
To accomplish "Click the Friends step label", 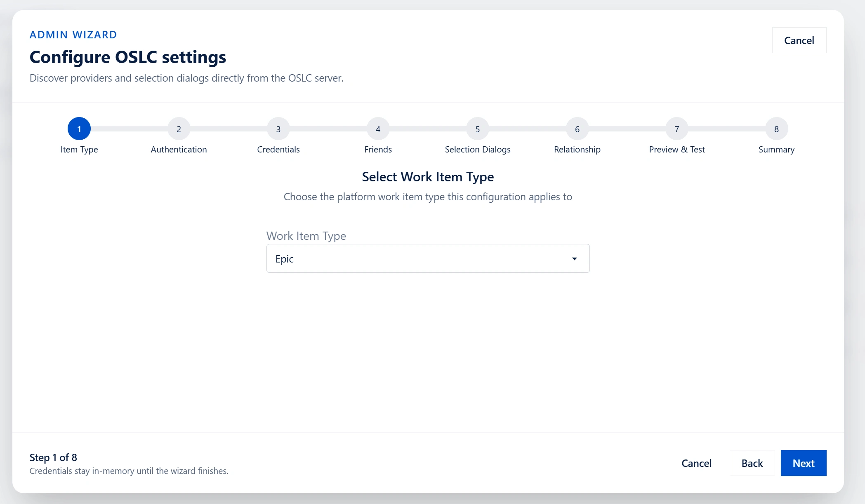I will pos(378,150).
